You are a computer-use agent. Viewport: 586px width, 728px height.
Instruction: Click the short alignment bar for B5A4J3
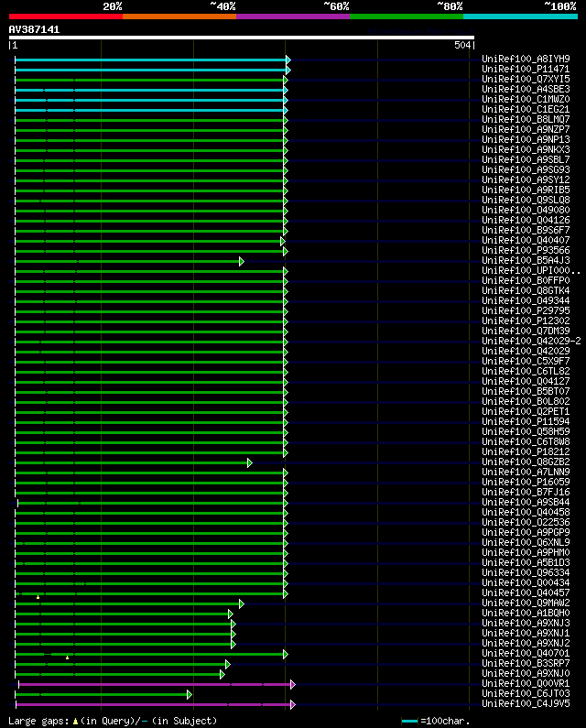[x=127, y=261]
